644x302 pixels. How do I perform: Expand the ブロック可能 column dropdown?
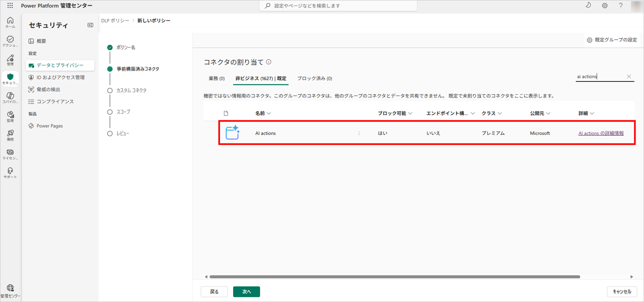point(410,113)
